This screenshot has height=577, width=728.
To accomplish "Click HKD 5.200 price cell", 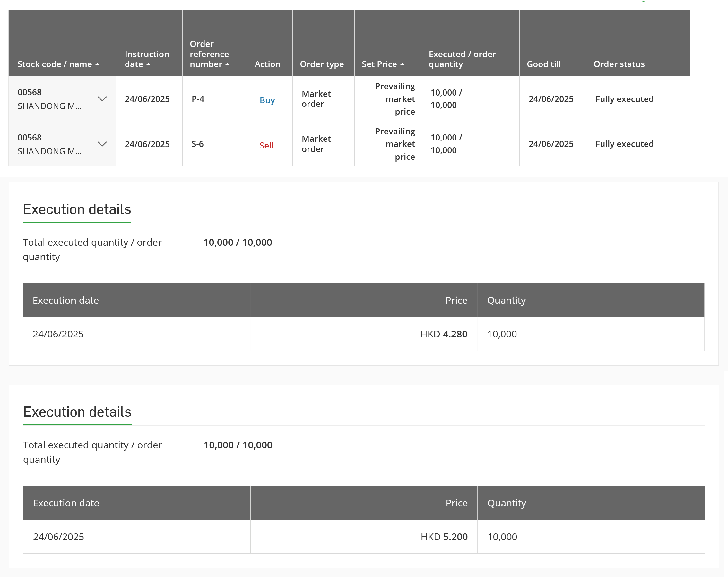I will 444,537.
